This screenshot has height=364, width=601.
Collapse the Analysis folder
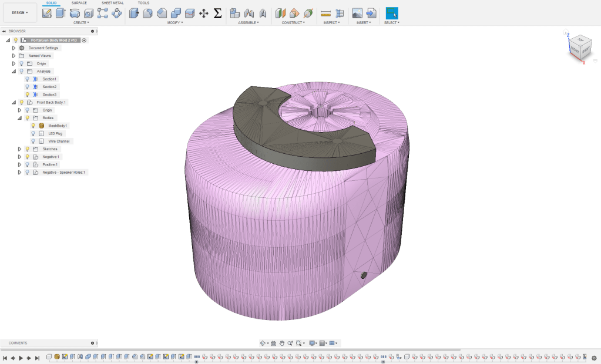(x=14, y=71)
